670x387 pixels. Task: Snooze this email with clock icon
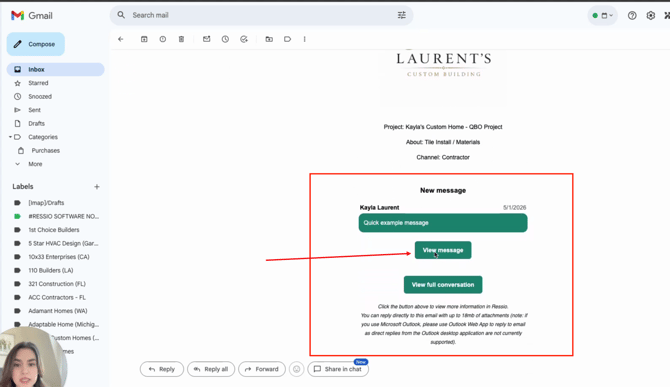pyautogui.click(x=225, y=39)
